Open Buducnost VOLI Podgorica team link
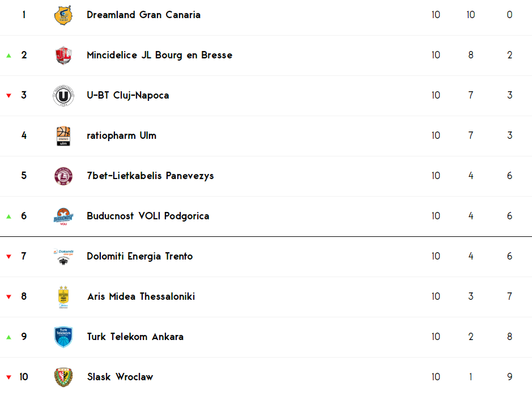The image size is (532, 395). pos(148,216)
